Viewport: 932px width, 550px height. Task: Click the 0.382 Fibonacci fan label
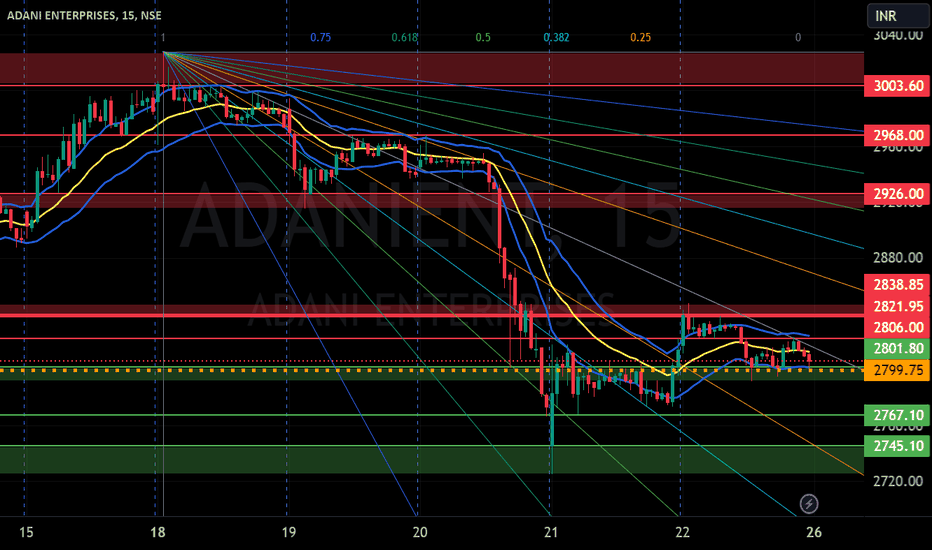tap(556, 37)
